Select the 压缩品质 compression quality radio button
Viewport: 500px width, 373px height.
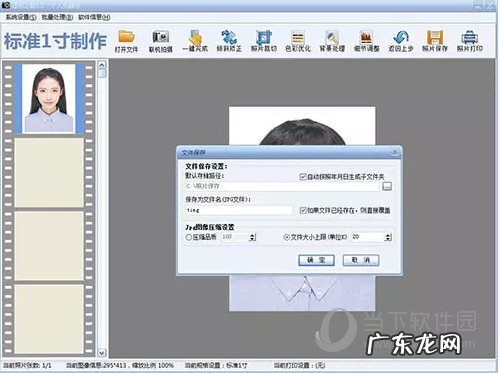(x=189, y=237)
